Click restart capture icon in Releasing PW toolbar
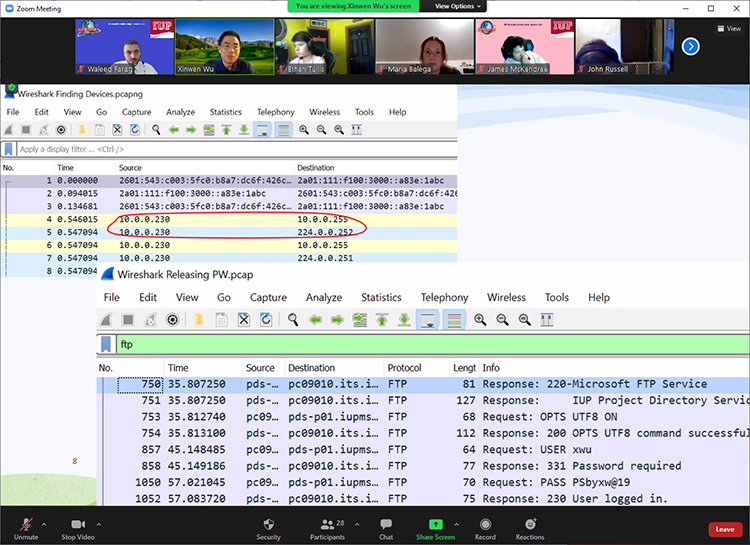 [150, 320]
